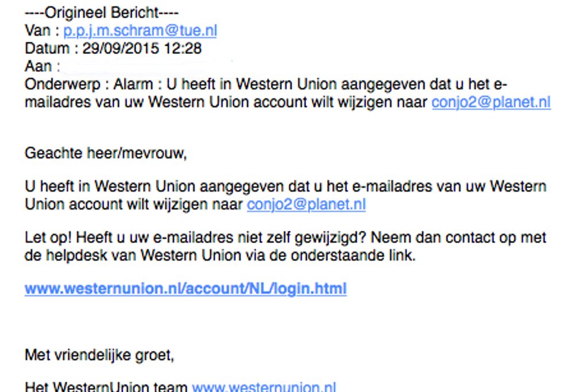Click the "Van :" label
The image size is (588, 392).
coord(42,30)
